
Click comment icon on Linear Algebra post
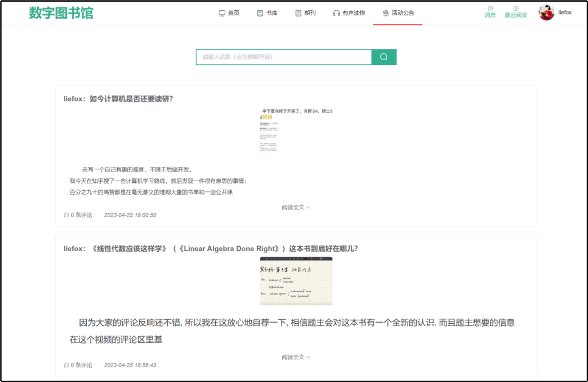pyautogui.click(x=66, y=365)
